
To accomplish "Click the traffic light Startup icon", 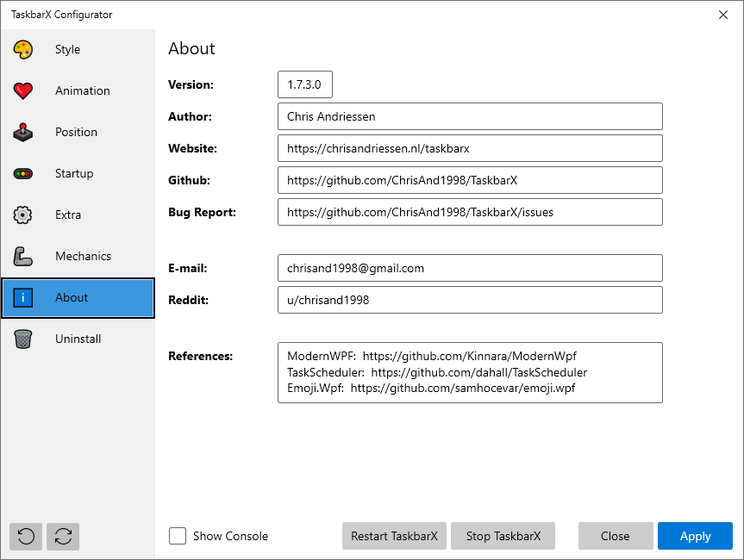I will click(x=22, y=173).
